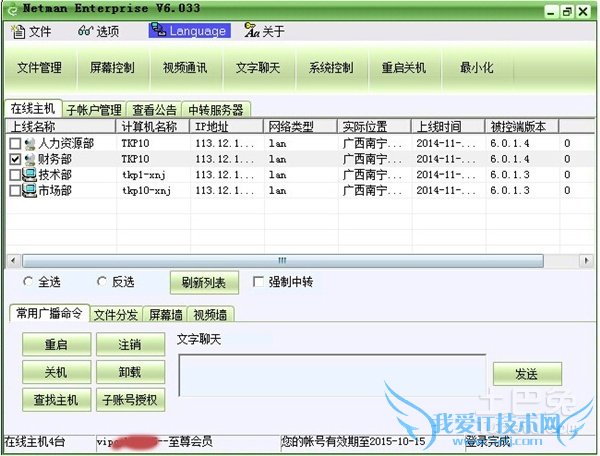Viewport: 600px width, 456px height.
Task: Open 屏幕控制 from the toolbar
Action: (x=112, y=68)
